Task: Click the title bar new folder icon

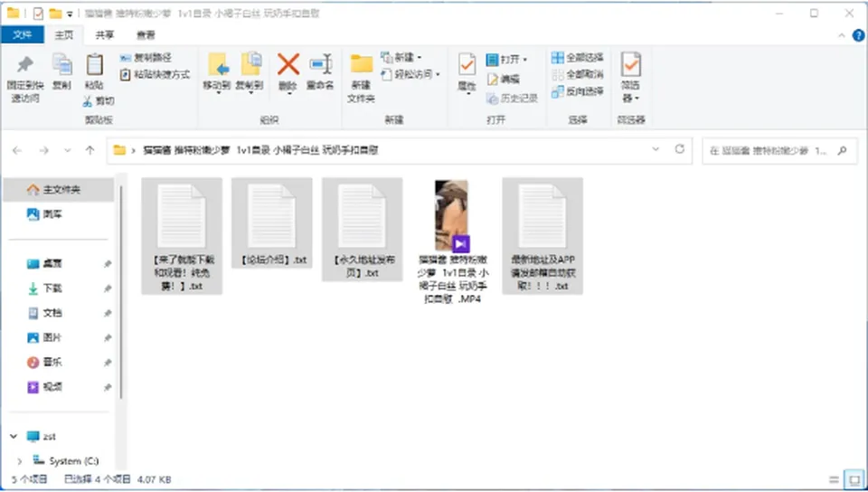Action: tap(55, 14)
